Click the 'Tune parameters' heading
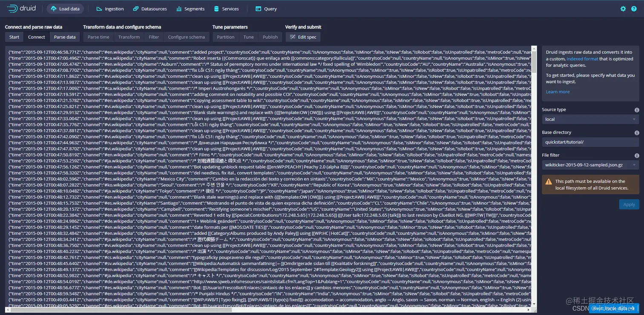Screen dimensions: 644x315 click(x=230, y=27)
